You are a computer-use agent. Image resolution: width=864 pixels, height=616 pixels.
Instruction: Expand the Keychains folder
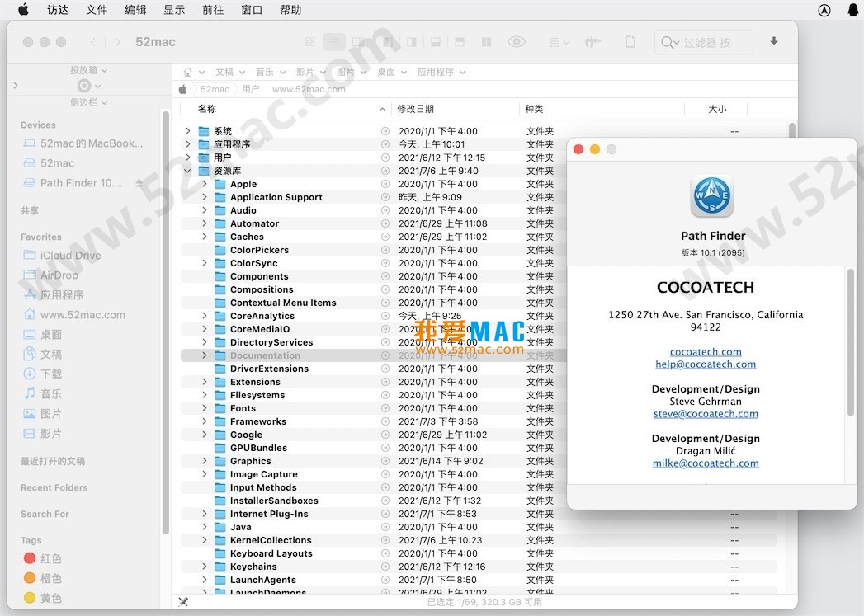205,567
